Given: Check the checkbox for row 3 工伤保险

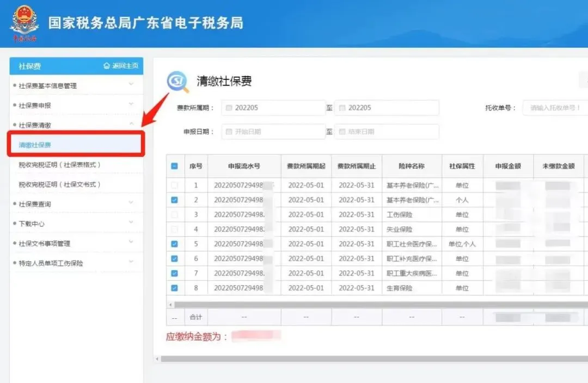Looking at the screenshot, I should (x=174, y=215).
